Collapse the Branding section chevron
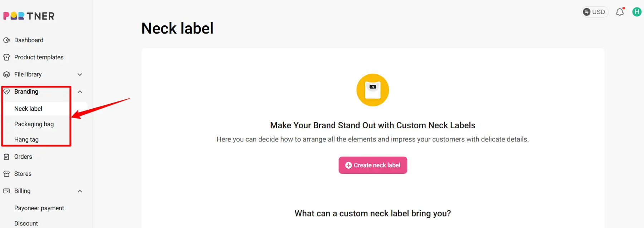The width and height of the screenshot is (644, 228). tap(80, 92)
